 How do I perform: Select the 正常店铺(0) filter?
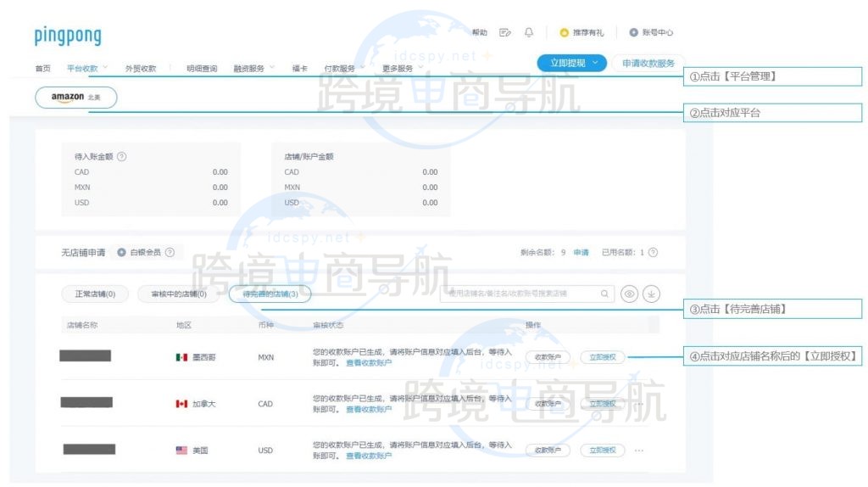pos(94,294)
